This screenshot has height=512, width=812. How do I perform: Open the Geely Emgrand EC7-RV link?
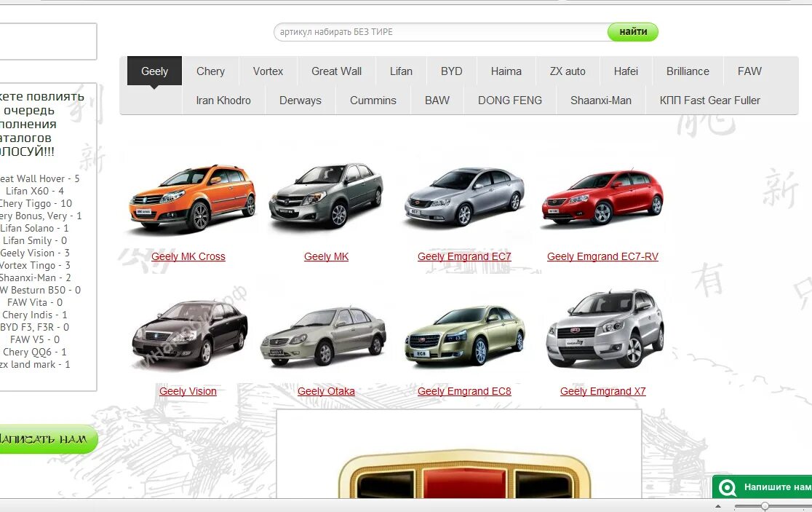(x=602, y=256)
